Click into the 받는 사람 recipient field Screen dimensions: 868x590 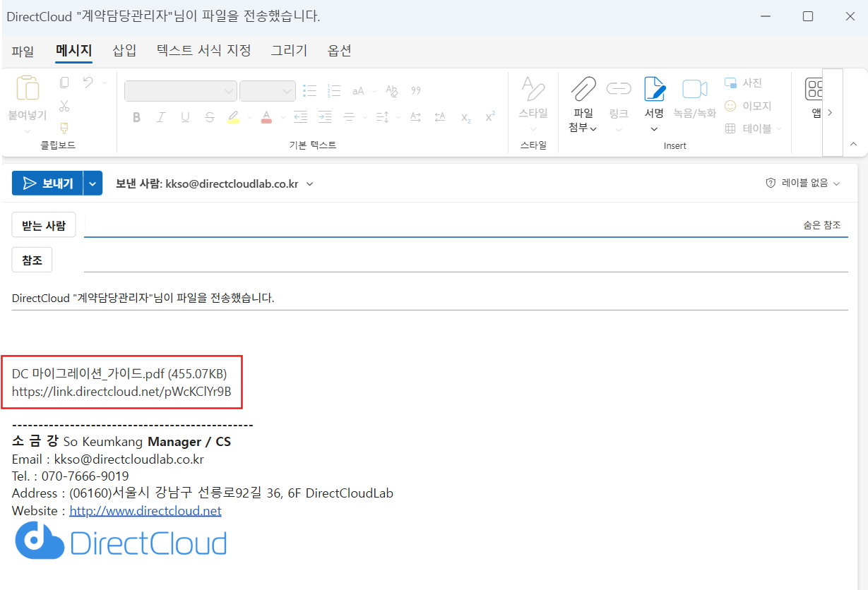[438, 225]
